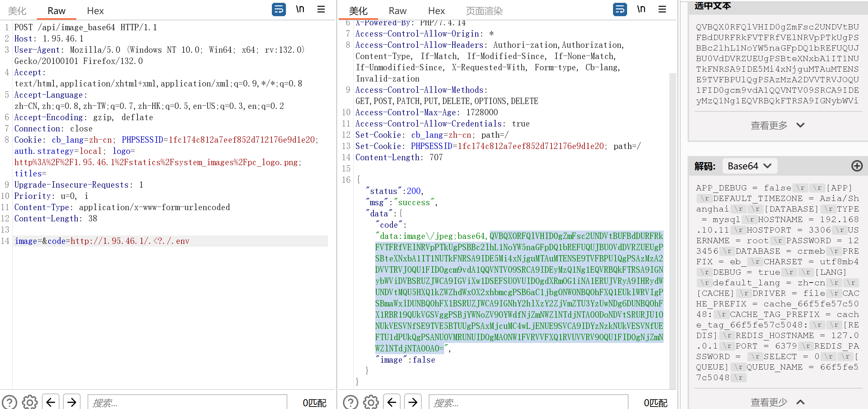The height and width of the screenshot is (409, 868).
Task: Select the Raw tab in request panel
Action: tap(56, 11)
